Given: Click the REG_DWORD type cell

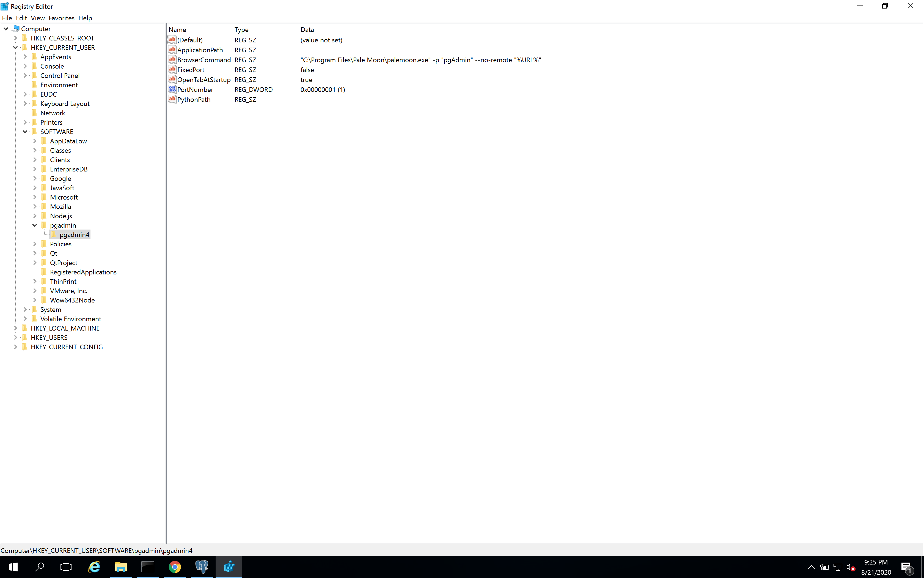Looking at the screenshot, I should (254, 89).
